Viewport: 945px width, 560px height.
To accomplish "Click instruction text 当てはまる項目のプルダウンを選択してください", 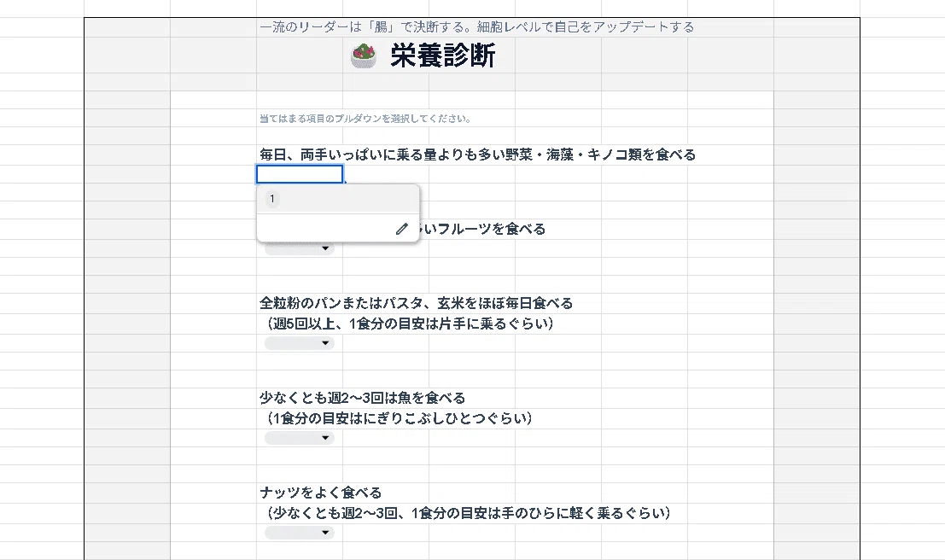I will click(365, 119).
